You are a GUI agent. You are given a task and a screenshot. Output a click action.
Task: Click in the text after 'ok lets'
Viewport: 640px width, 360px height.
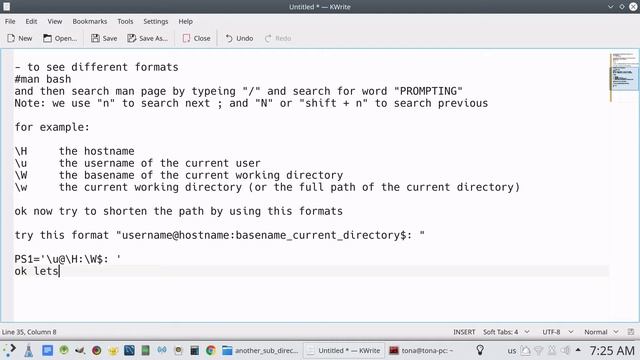tap(60, 271)
